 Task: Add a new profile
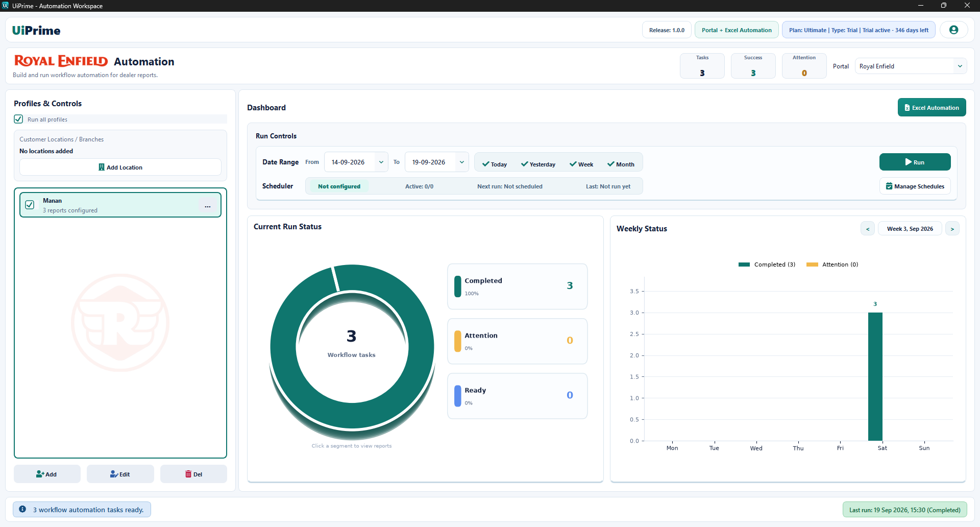pyautogui.click(x=47, y=474)
